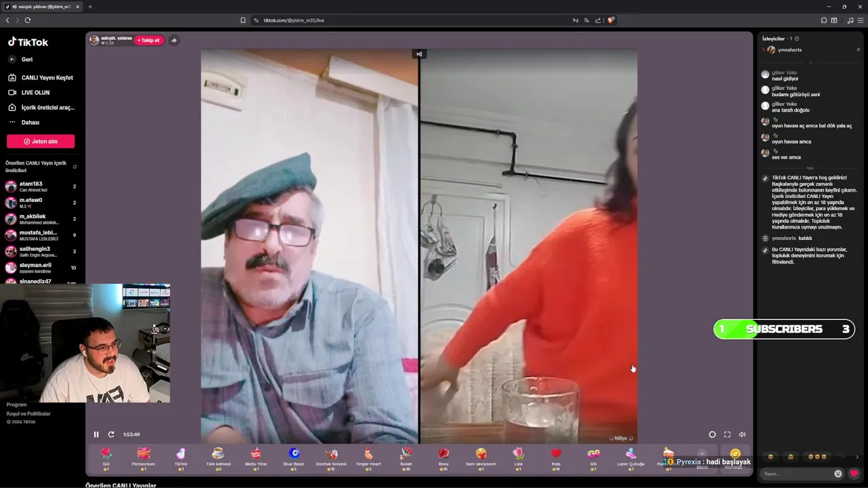Send the Rosa gift

(443, 458)
